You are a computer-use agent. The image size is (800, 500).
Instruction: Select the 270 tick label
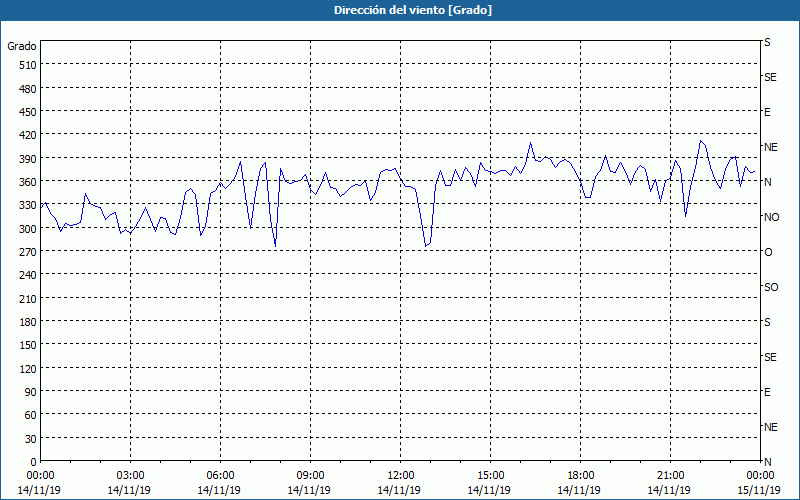28,252
